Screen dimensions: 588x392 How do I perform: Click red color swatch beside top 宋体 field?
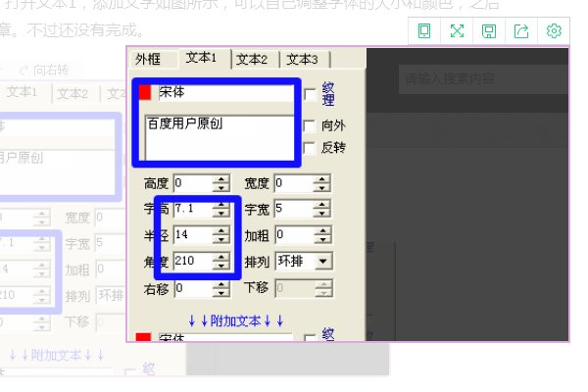point(145,92)
